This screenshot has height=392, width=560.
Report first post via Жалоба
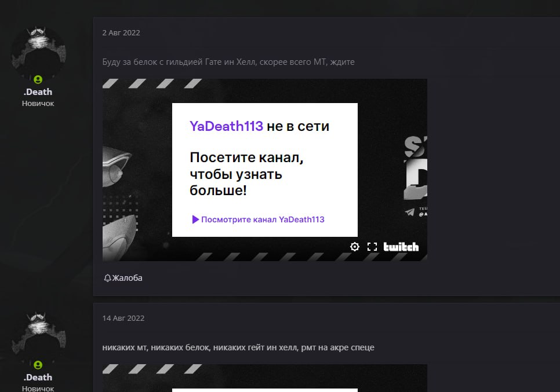click(x=123, y=278)
